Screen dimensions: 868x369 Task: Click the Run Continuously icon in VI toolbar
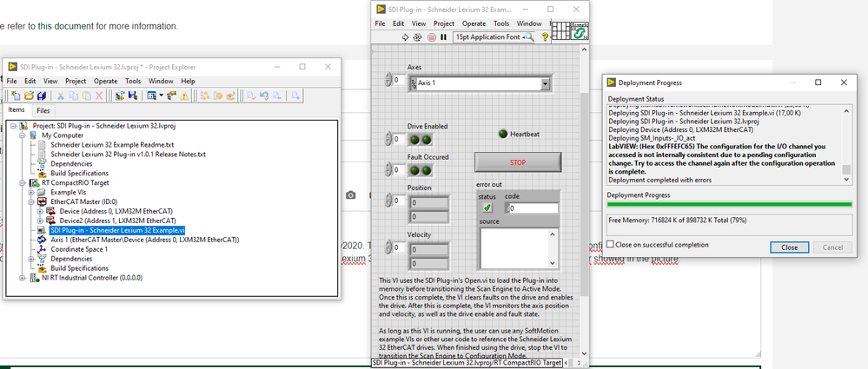pos(417,37)
